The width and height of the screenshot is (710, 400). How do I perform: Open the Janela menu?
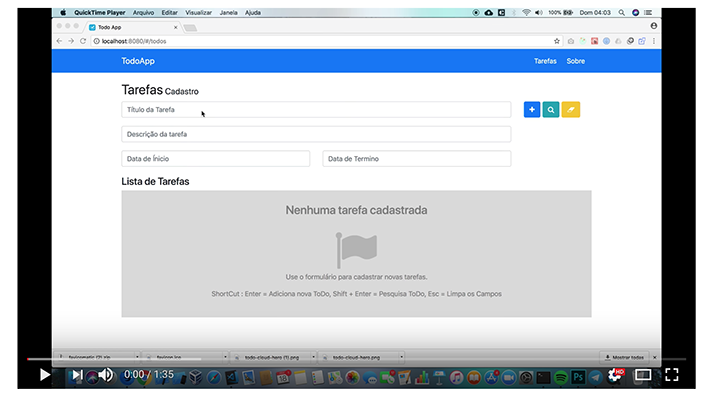(228, 13)
